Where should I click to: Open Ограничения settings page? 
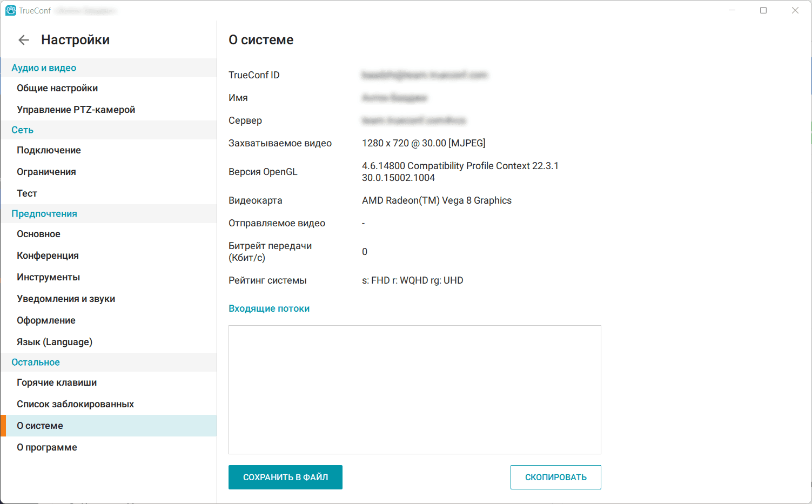(109, 172)
